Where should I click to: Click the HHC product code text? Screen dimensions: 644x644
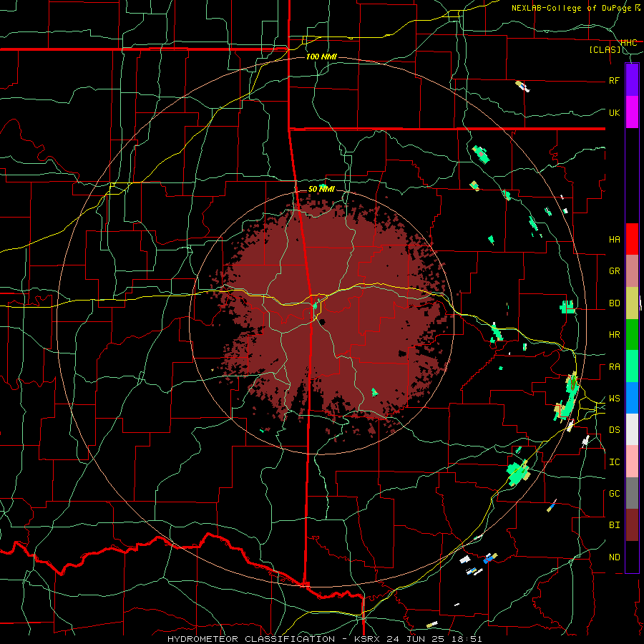[x=628, y=42]
